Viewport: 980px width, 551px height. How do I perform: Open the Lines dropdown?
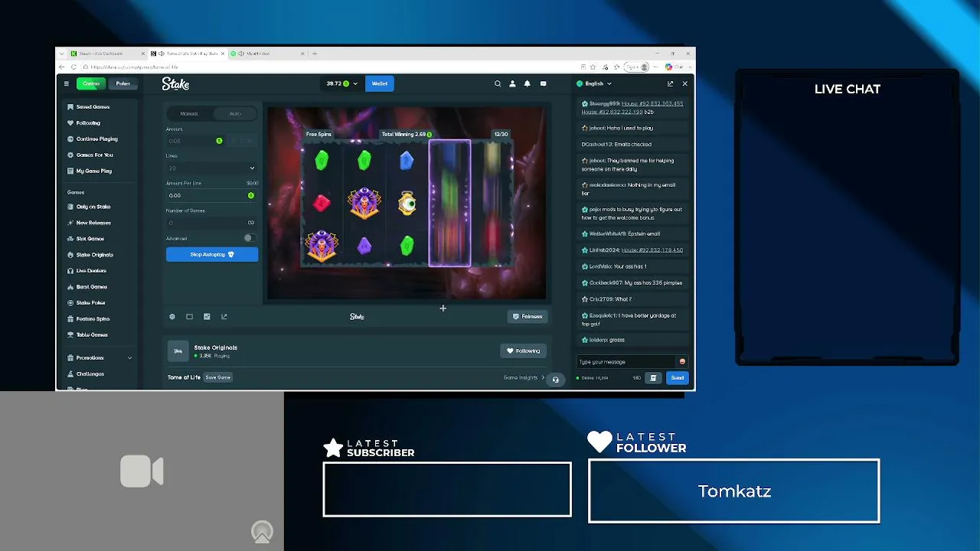[x=211, y=168]
